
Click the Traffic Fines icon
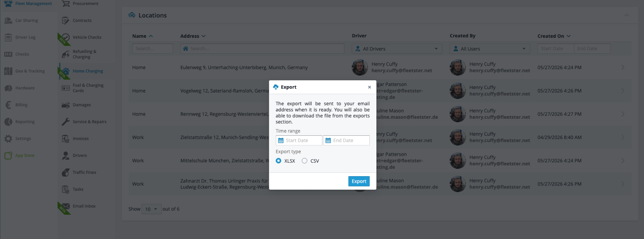pyautogui.click(x=66, y=172)
